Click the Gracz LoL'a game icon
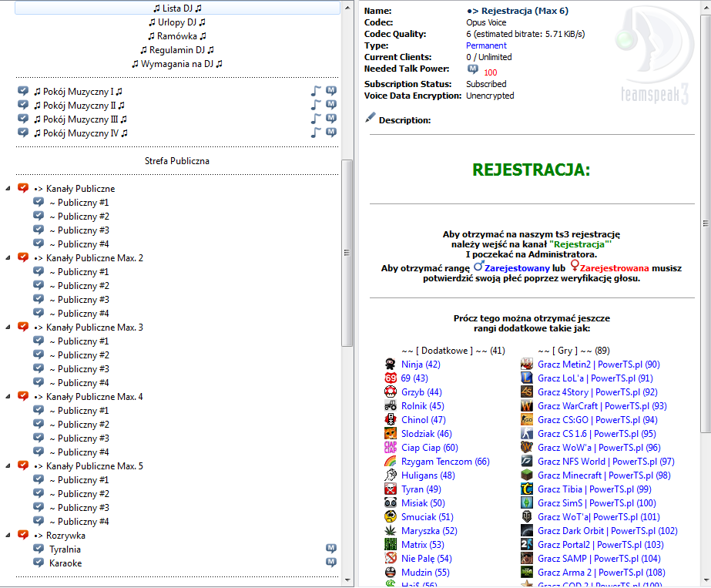The width and height of the screenshot is (711, 588). tap(526, 378)
